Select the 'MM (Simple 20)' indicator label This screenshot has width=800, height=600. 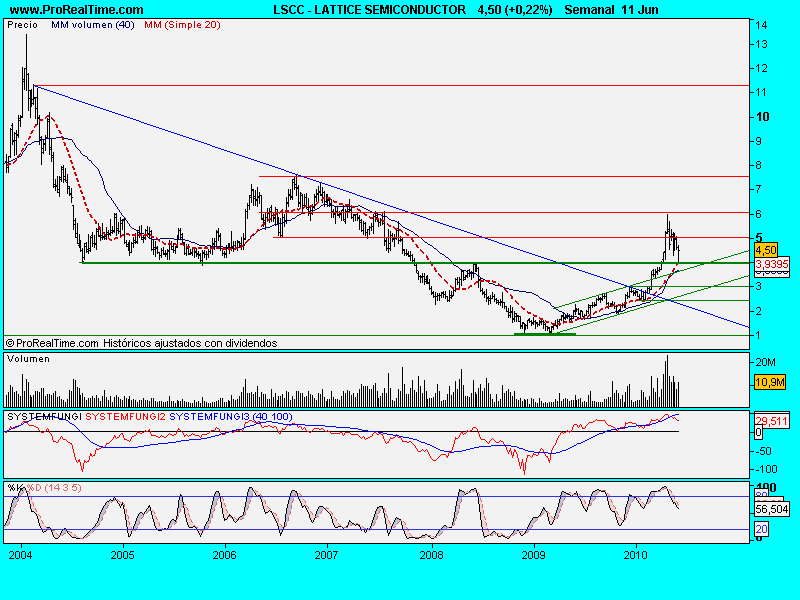tap(182, 24)
